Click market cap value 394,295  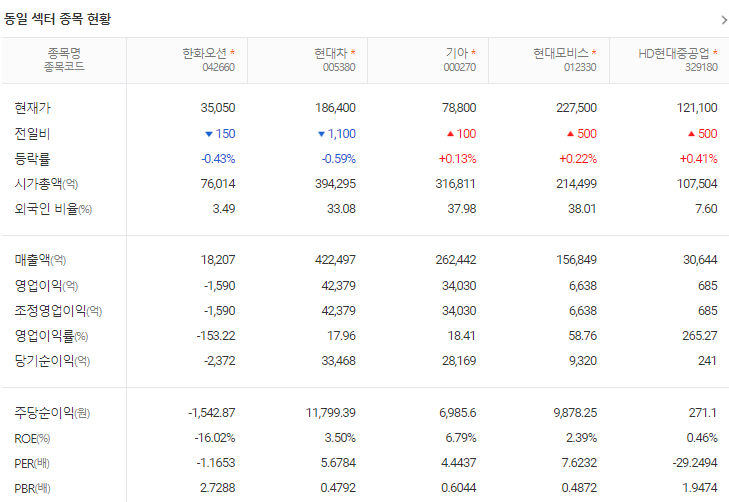335,184
